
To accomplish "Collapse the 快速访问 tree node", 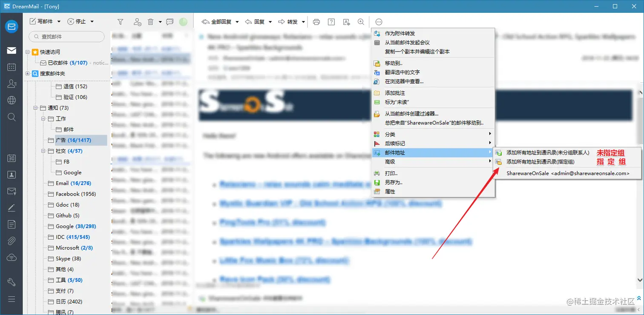I will 28,52.
